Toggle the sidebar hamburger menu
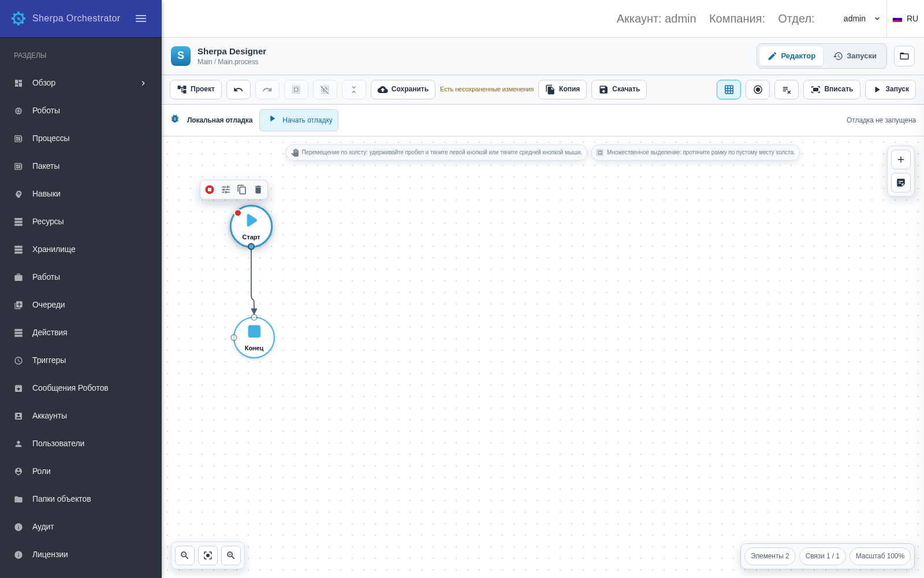The width and height of the screenshot is (924, 578). click(141, 18)
